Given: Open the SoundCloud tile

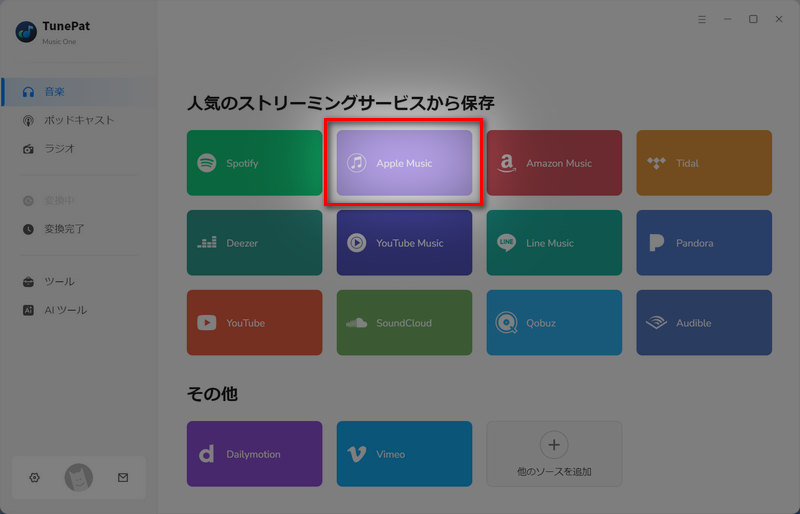Looking at the screenshot, I should click(x=404, y=323).
